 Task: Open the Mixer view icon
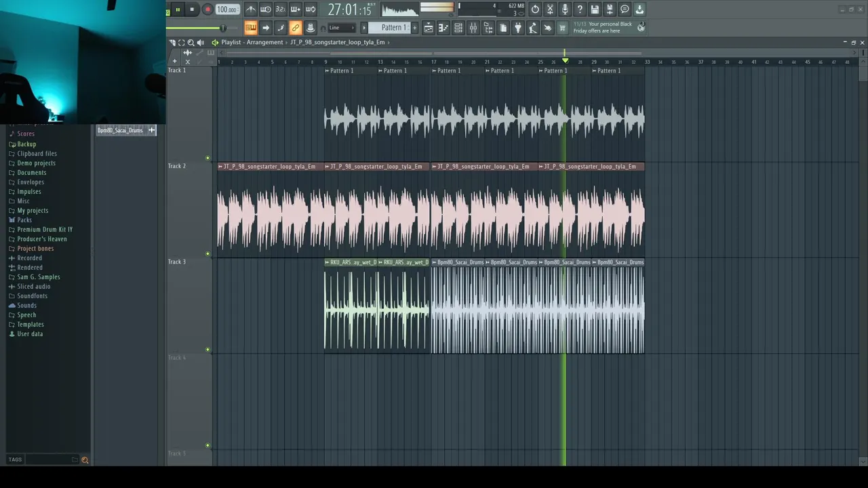[x=473, y=28]
